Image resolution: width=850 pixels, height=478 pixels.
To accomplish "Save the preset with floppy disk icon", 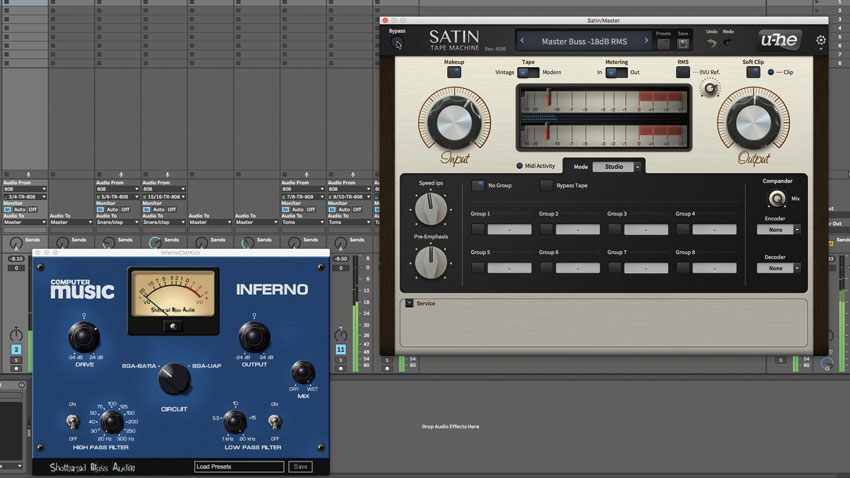I will coord(682,44).
